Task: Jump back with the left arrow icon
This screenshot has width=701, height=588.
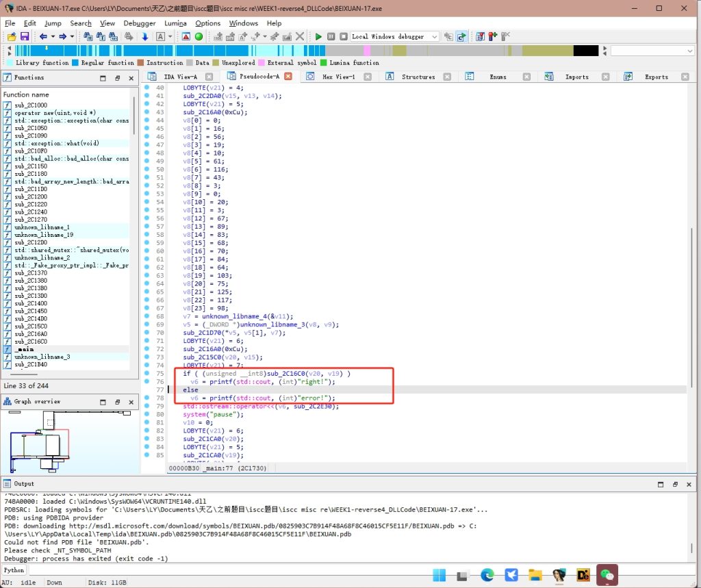Action: [x=43, y=37]
